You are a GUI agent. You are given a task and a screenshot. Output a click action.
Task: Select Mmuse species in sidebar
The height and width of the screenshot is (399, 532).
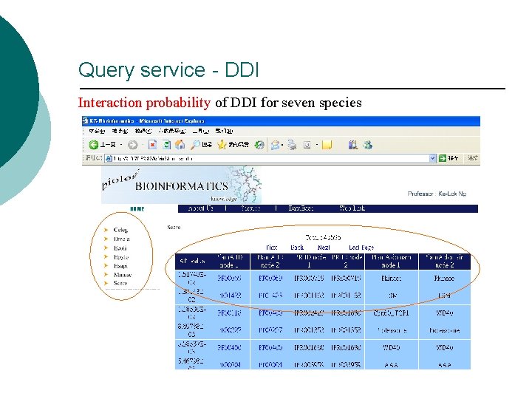[x=123, y=275]
